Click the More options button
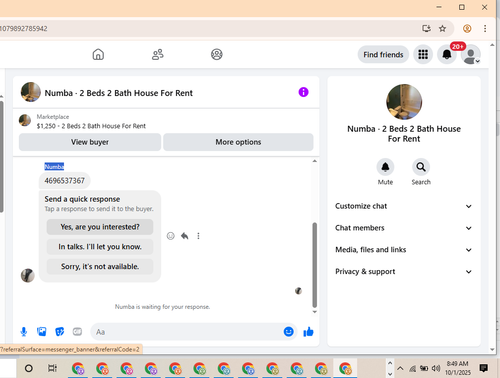The width and height of the screenshot is (500, 378). coord(238,142)
